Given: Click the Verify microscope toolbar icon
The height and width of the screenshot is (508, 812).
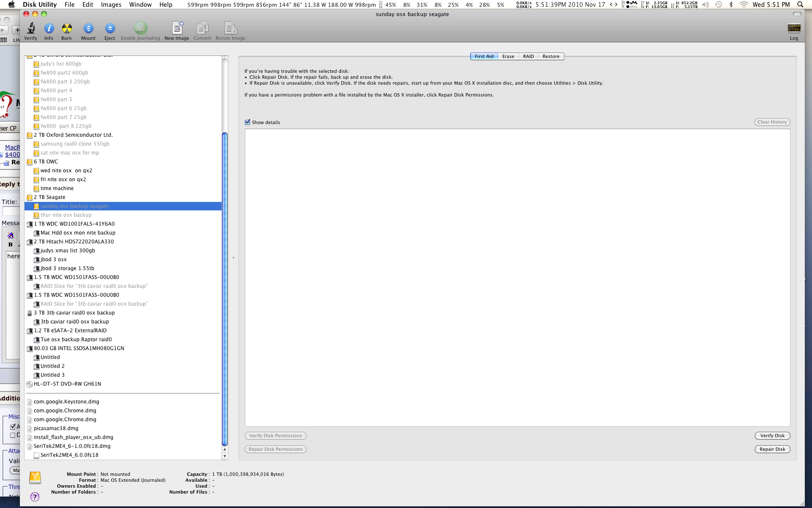Looking at the screenshot, I should click(31, 28).
